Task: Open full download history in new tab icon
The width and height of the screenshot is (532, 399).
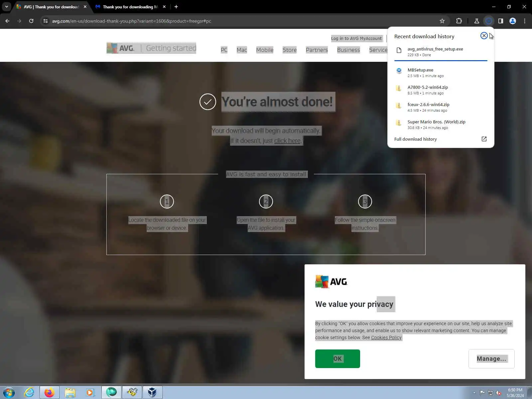Action: [484, 139]
